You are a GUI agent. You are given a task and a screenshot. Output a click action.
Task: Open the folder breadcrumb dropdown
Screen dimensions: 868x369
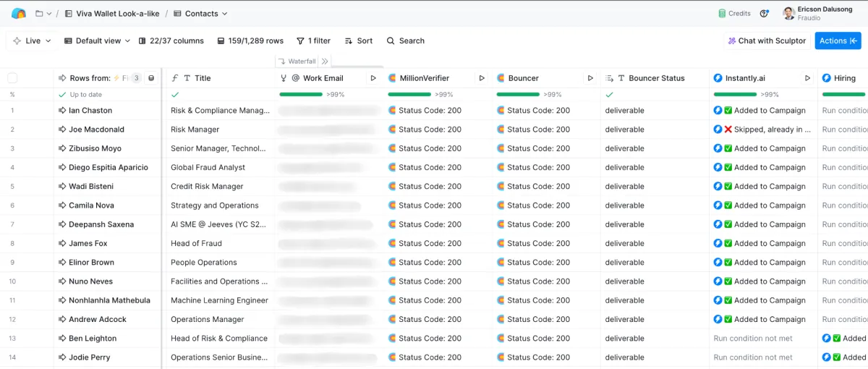(43, 14)
